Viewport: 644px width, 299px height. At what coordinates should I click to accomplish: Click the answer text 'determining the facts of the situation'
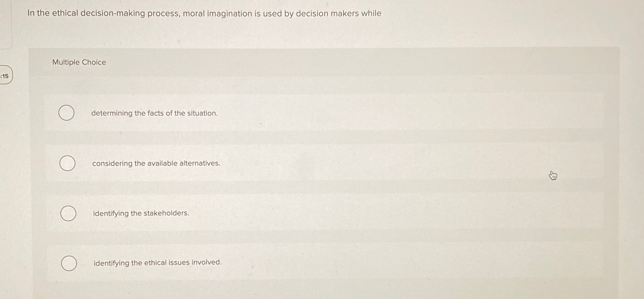click(x=154, y=113)
